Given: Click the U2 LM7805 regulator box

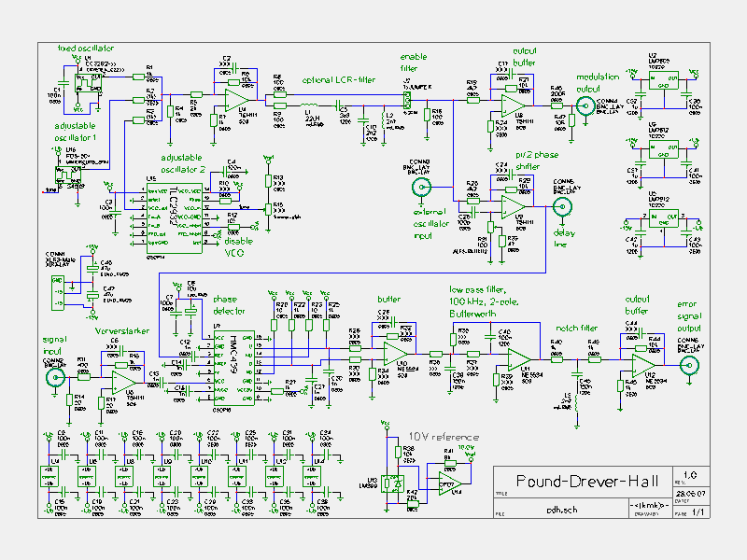Looking at the screenshot, I should 664,80.
